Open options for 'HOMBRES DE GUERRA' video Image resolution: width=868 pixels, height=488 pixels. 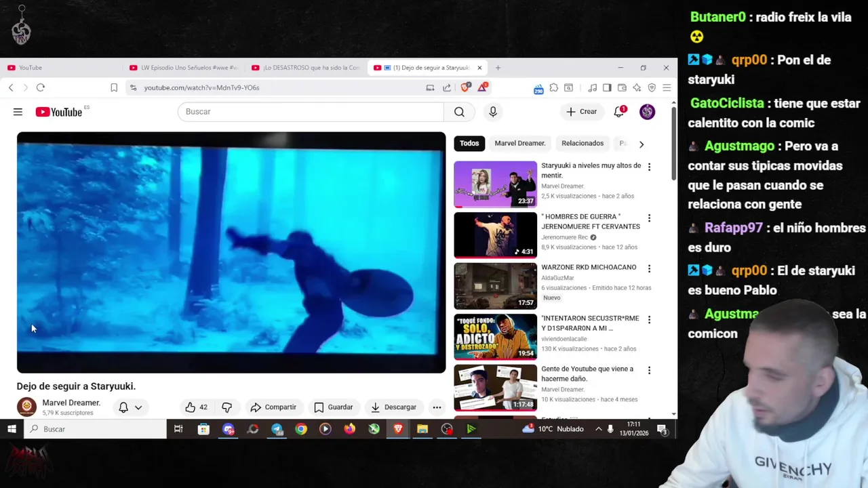coord(649,218)
